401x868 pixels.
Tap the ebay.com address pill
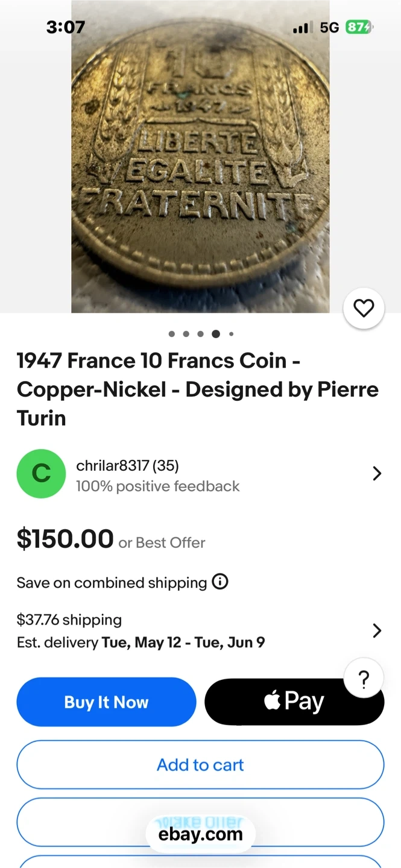(200, 834)
